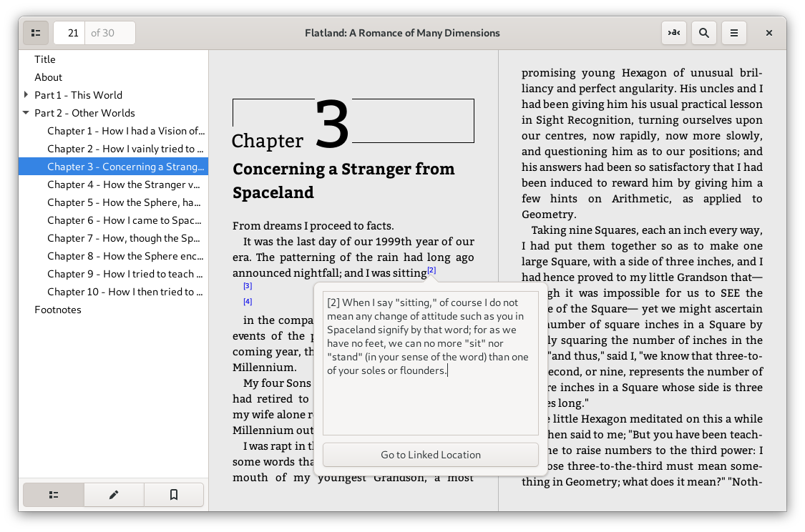
Task: Open Chapter 10 - How I then tried to
Action: (114, 292)
